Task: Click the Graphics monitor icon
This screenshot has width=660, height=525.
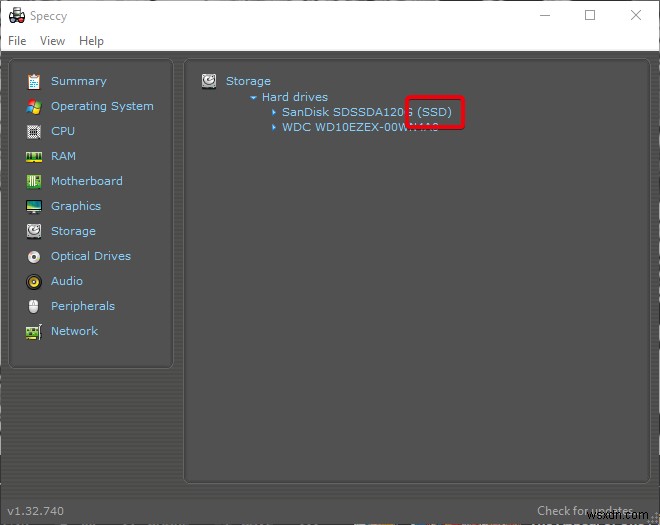Action: (x=34, y=207)
